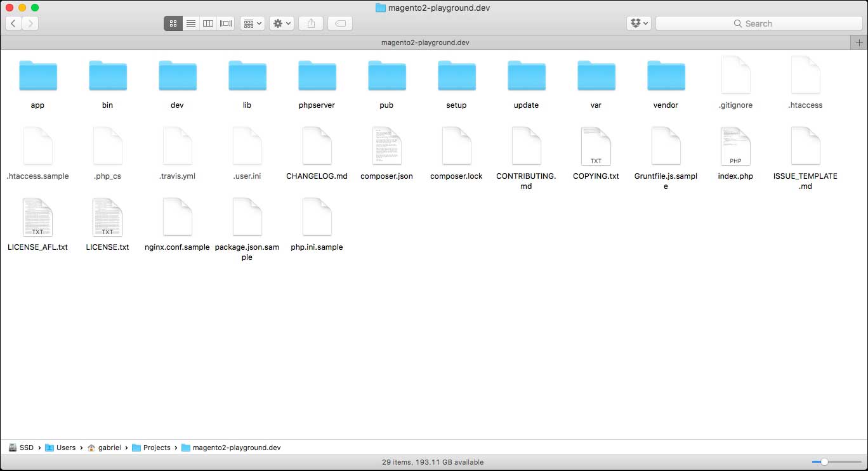Switch to list view

[x=190, y=23]
